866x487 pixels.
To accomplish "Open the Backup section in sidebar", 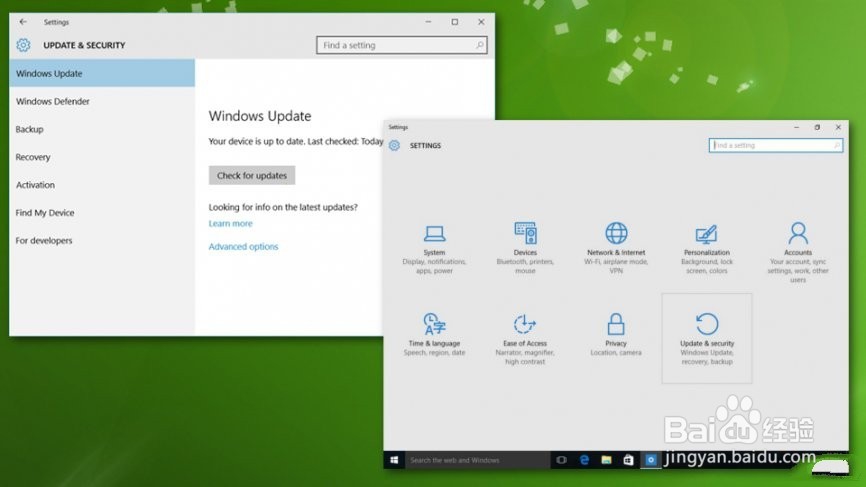I will point(102,129).
